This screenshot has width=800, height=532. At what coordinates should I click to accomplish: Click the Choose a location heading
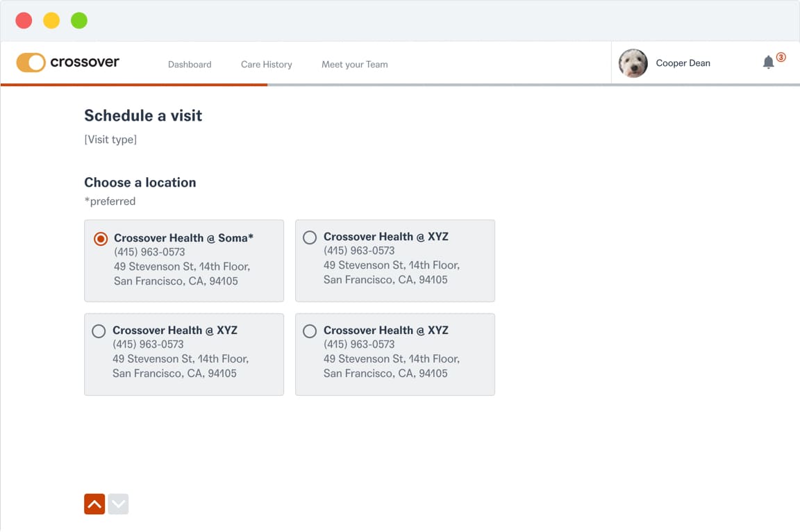click(140, 182)
